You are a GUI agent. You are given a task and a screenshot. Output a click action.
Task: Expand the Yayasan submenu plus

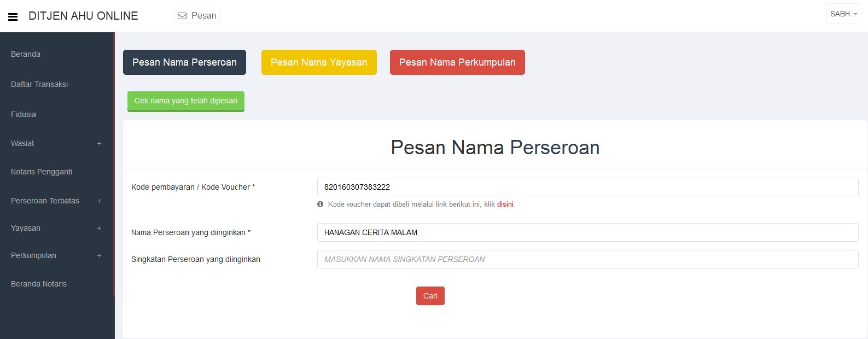(x=99, y=228)
